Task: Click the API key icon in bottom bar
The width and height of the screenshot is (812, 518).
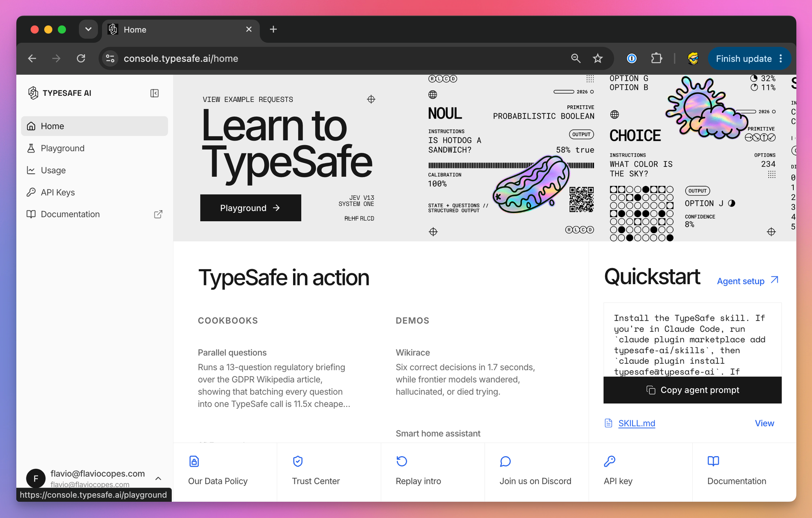Action: (x=609, y=461)
